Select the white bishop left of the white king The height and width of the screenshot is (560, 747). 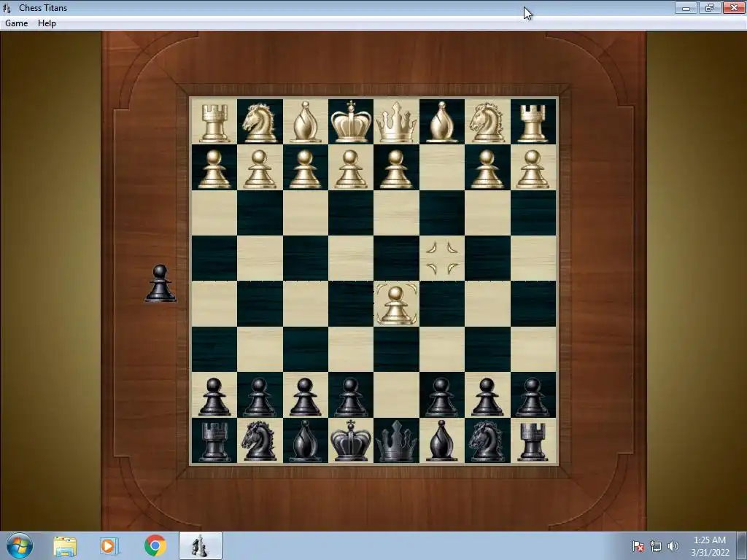coord(305,122)
